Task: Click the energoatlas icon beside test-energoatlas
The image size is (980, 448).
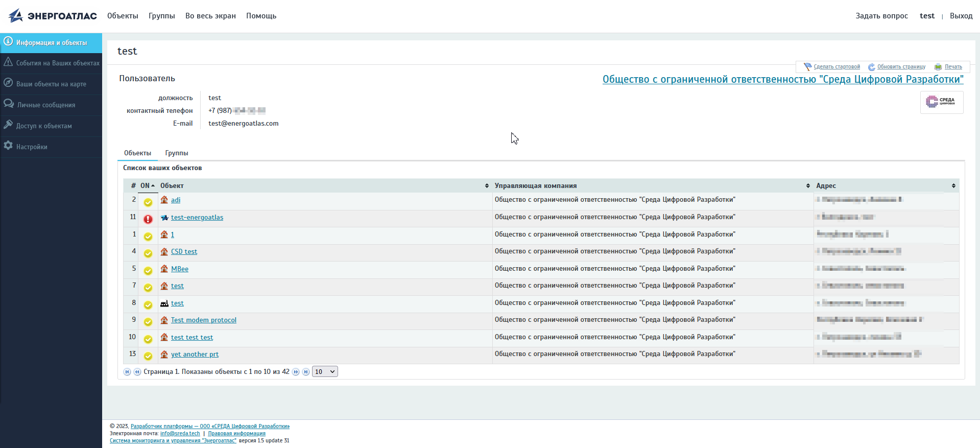Action: pyautogui.click(x=164, y=218)
